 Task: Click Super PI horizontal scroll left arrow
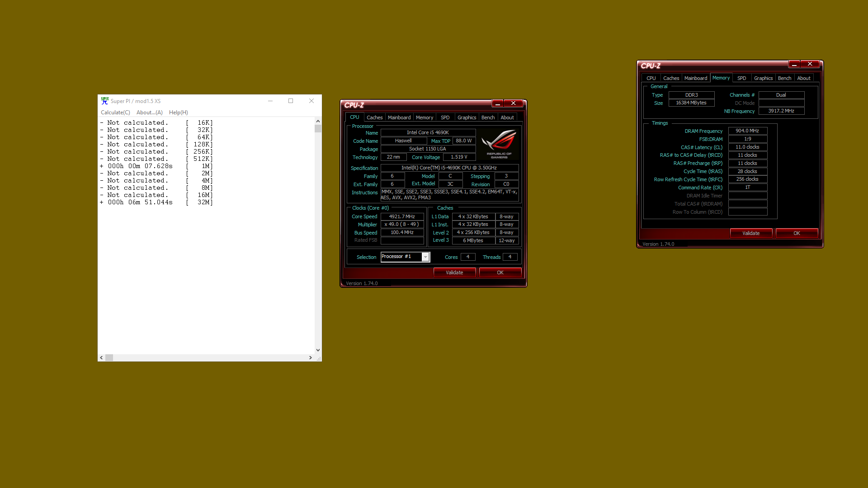102,357
